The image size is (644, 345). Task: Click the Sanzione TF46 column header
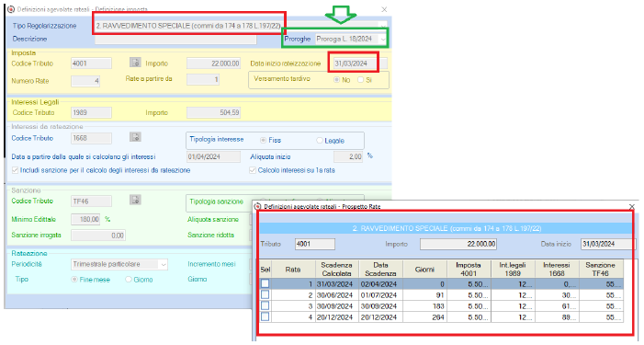point(601,270)
